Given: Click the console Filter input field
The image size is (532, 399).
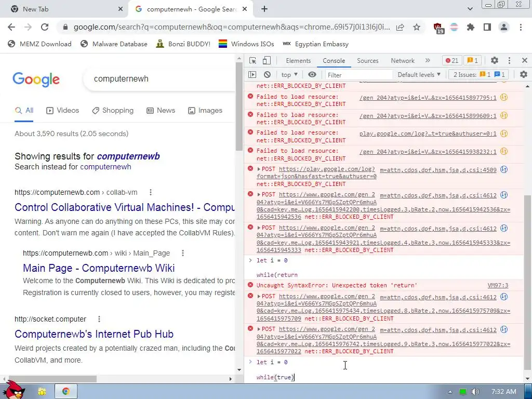Looking at the screenshot, I should (x=358, y=75).
